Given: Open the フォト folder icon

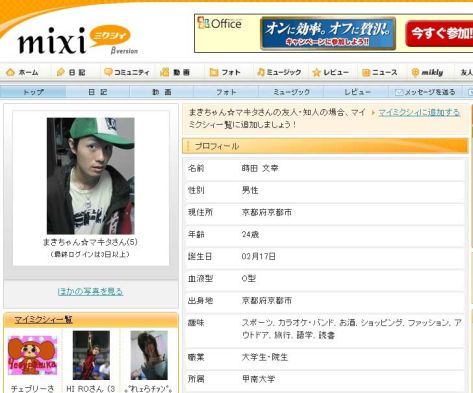Looking at the screenshot, I should [214, 72].
